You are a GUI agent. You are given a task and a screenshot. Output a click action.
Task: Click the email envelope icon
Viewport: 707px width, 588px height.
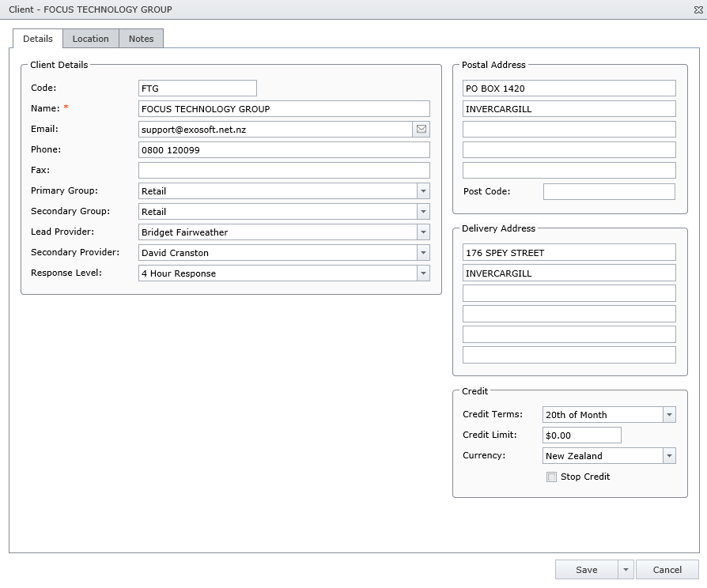pyautogui.click(x=422, y=130)
